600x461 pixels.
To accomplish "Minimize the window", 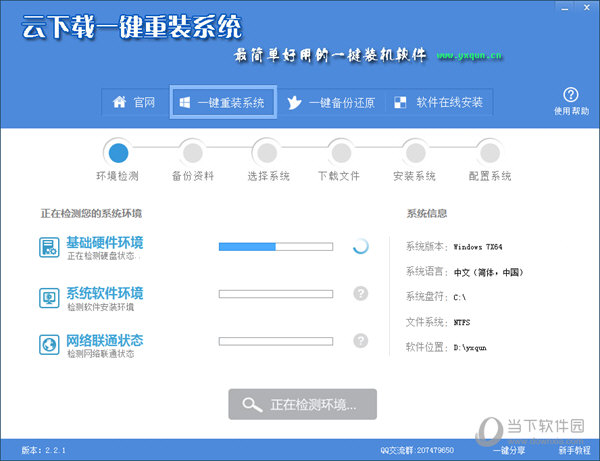I will coord(565,8).
